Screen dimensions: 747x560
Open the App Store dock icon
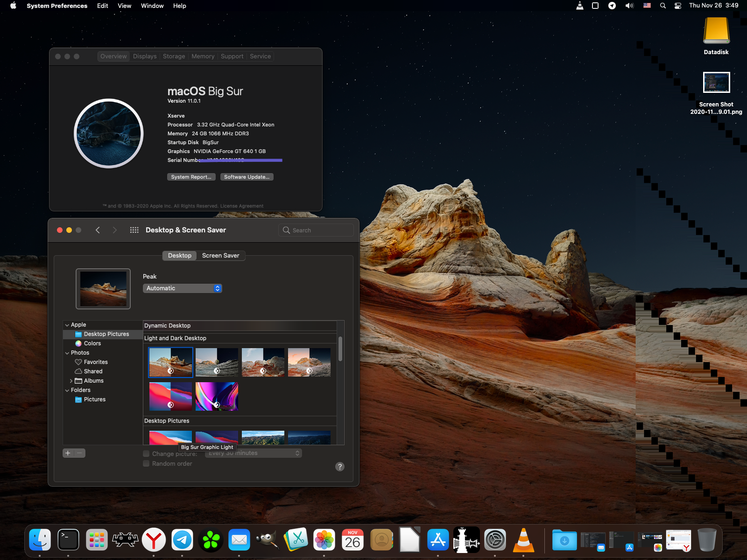click(438, 540)
